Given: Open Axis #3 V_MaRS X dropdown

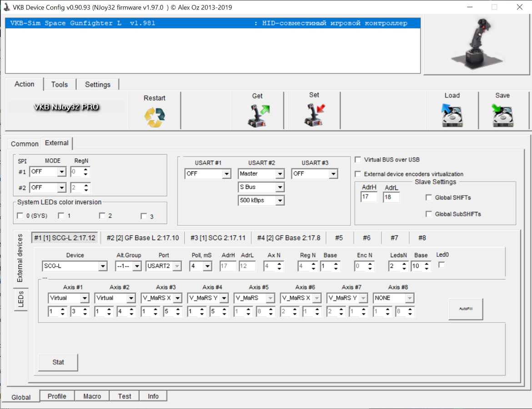Looking at the screenshot, I should tap(177, 298).
